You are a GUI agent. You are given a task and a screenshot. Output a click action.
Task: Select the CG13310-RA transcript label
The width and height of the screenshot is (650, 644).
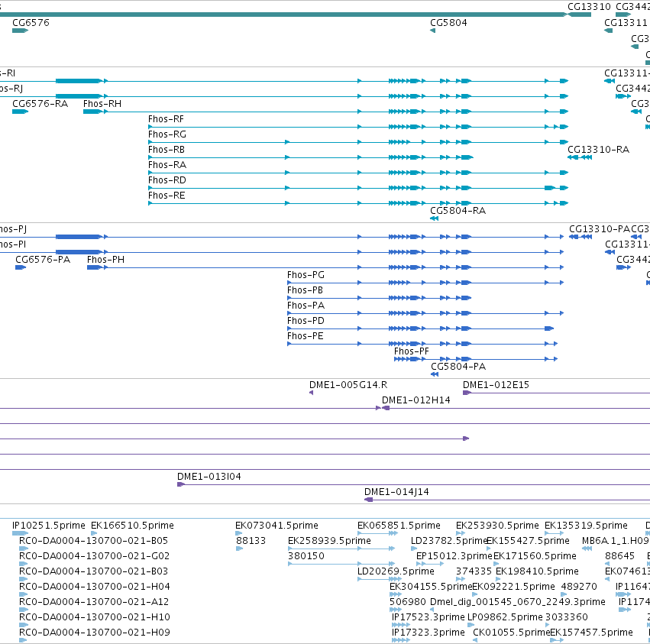click(599, 150)
